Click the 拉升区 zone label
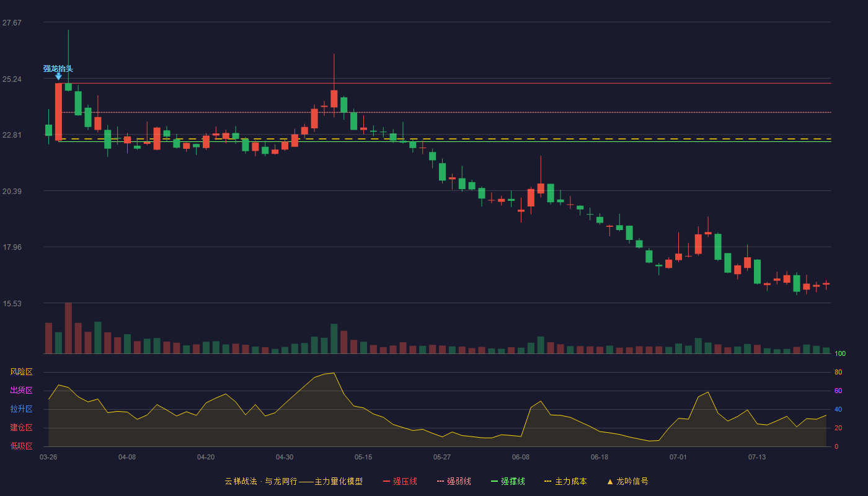This screenshot has width=868, height=496. pyautogui.click(x=21, y=409)
